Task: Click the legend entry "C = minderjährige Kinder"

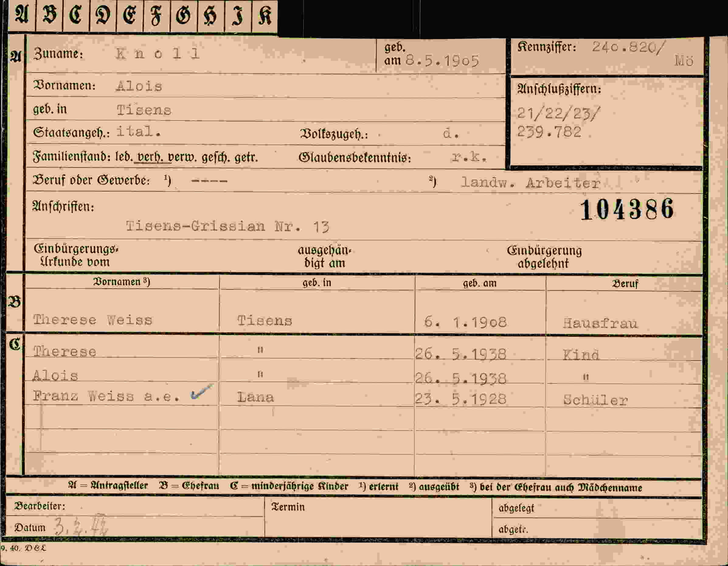Action: coord(289,486)
